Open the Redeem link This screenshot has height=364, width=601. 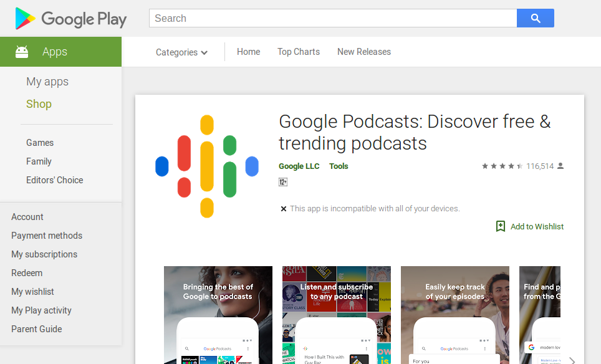coord(27,273)
